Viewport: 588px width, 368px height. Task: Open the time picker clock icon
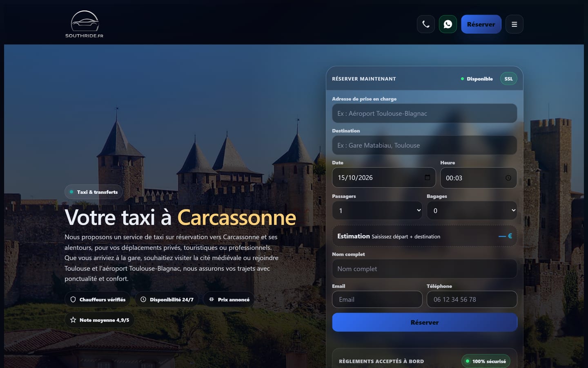[x=508, y=178]
